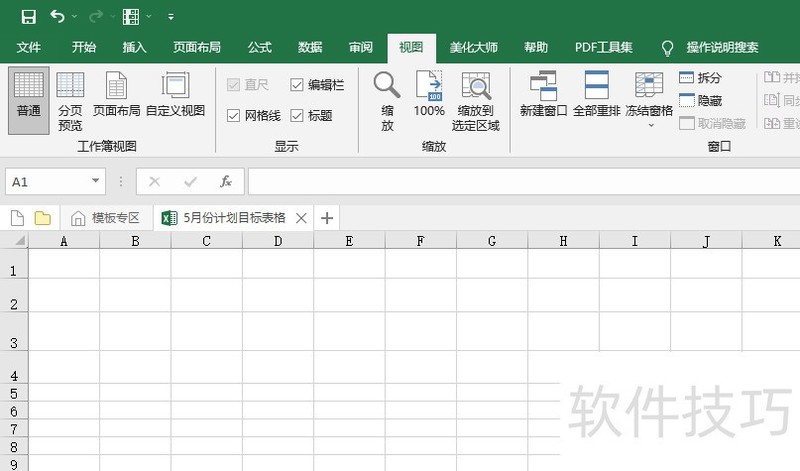Open the Redo history dropdown arrow
This screenshot has height=471, width=800.
click(x=112, y=17)
